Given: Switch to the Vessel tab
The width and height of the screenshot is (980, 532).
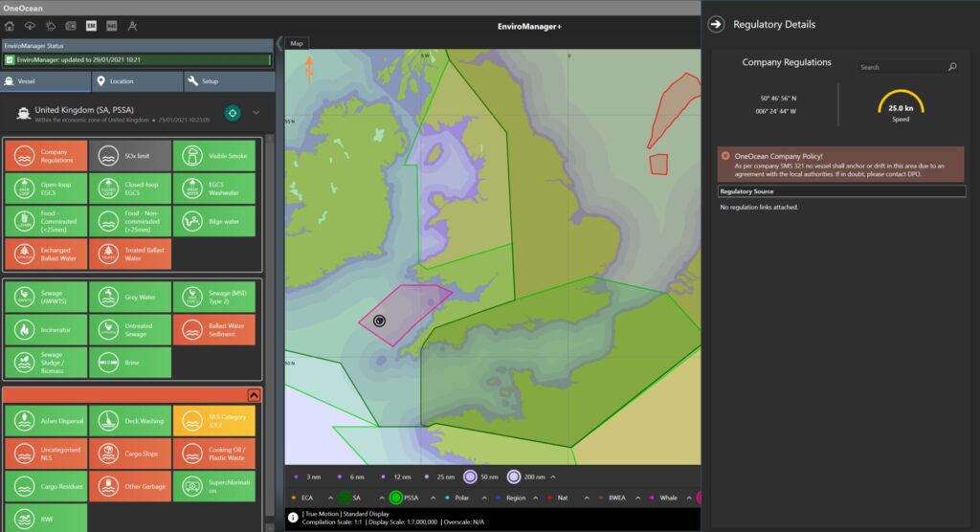Looking at the screenshot, I should pos(46,81).
